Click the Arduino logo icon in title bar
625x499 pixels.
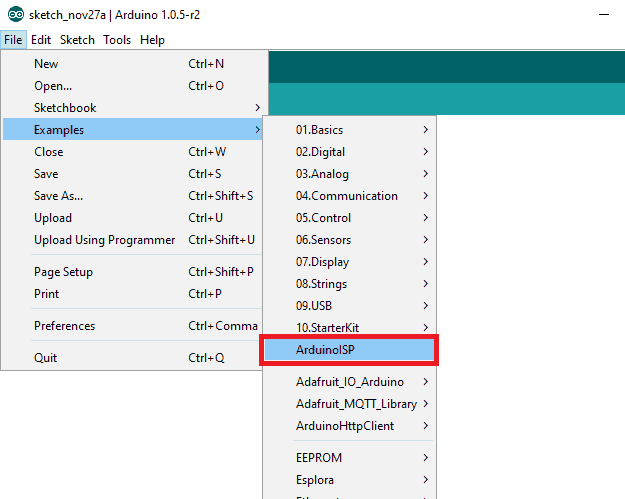click(x=16, y=15)
